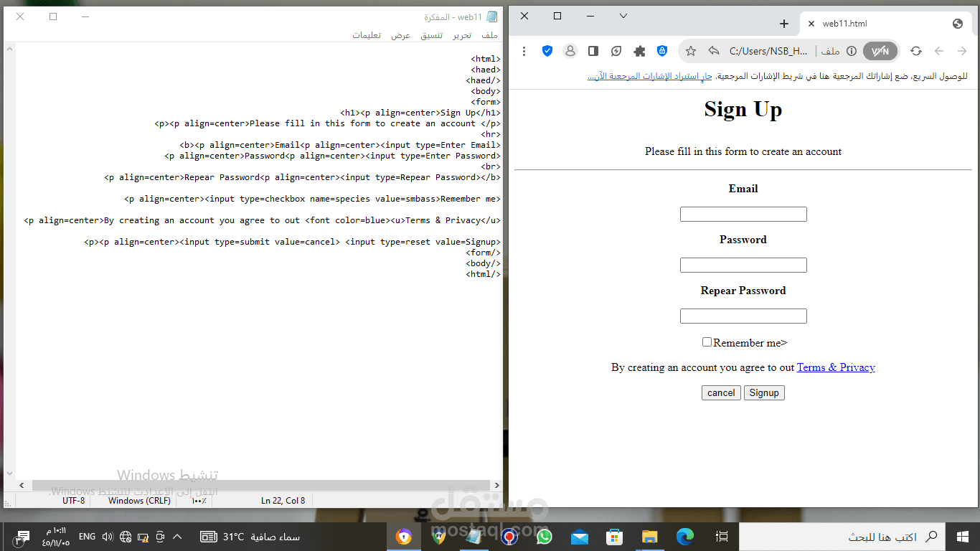
Task: Click the taskbar search box
Action: 842,537
